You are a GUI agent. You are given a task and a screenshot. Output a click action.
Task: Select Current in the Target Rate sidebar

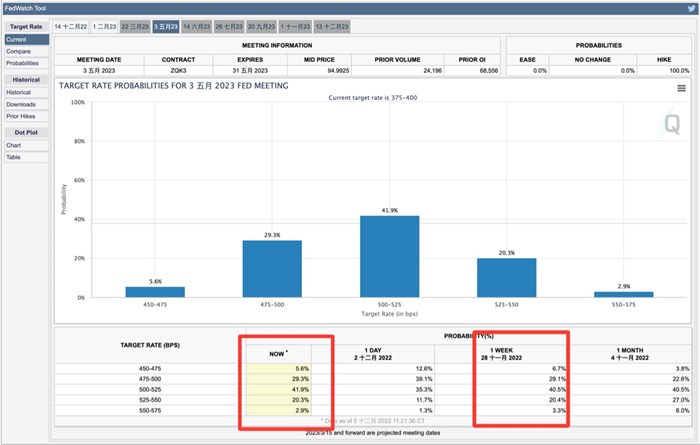pyautogui.click(x=16, y=39)
